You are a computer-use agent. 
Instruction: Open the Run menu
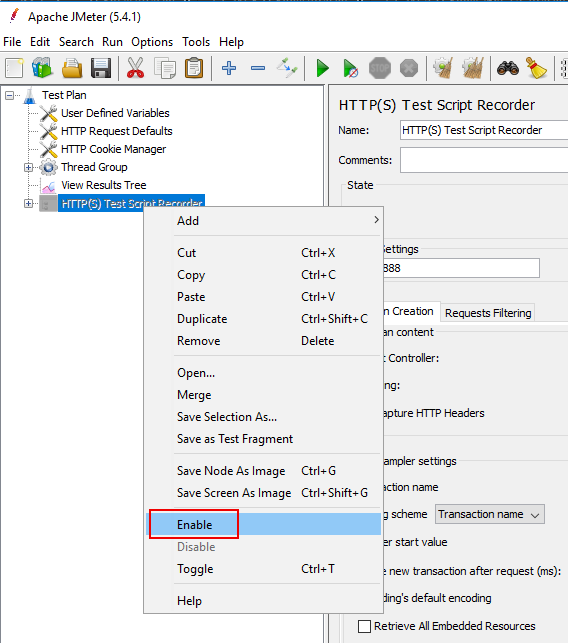click(x=112, y=42)
